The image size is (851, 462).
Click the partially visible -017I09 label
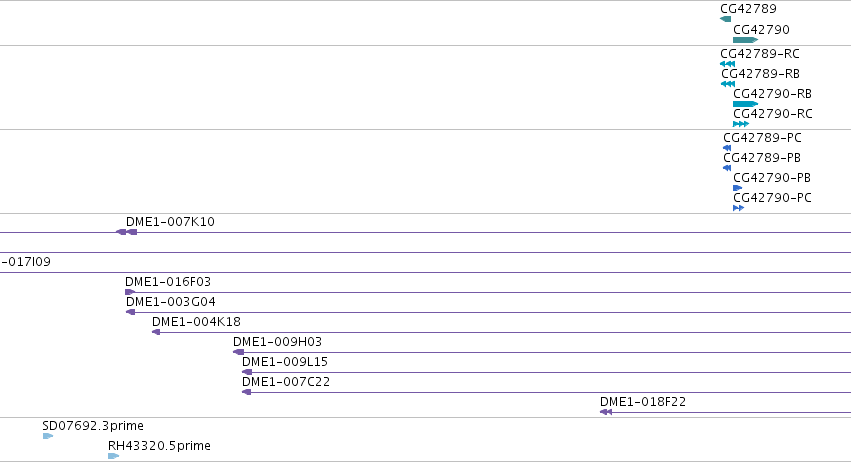[26, 262]
